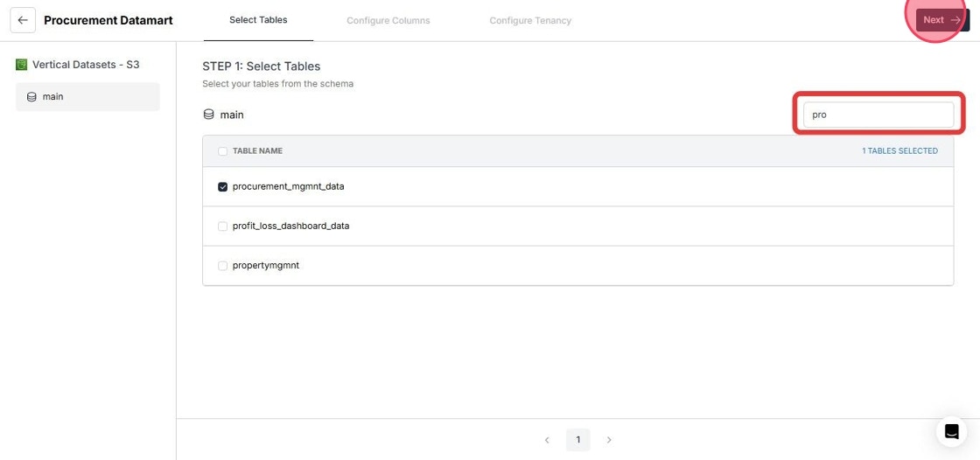Go to the next page arrow

(609, 440)
